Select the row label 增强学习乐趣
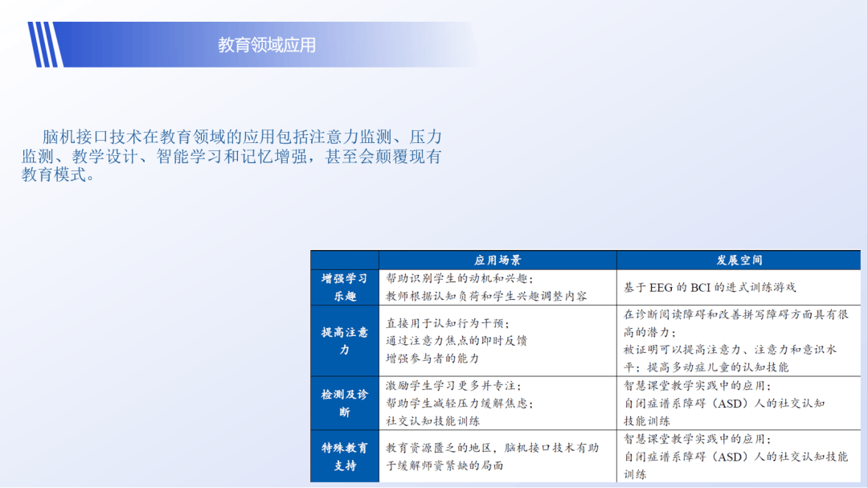Image resolution: width=868 pixels, height=488 pixels. coord(344,288)
